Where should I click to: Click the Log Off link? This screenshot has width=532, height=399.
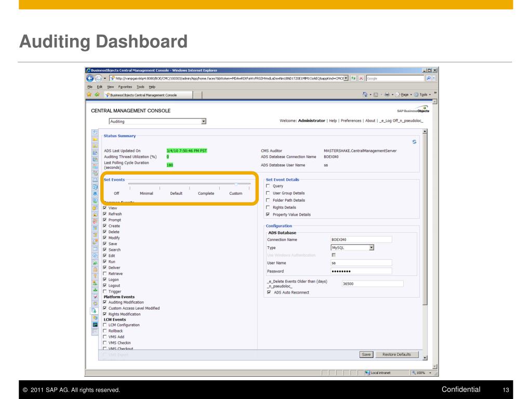(x=401, y=121)
